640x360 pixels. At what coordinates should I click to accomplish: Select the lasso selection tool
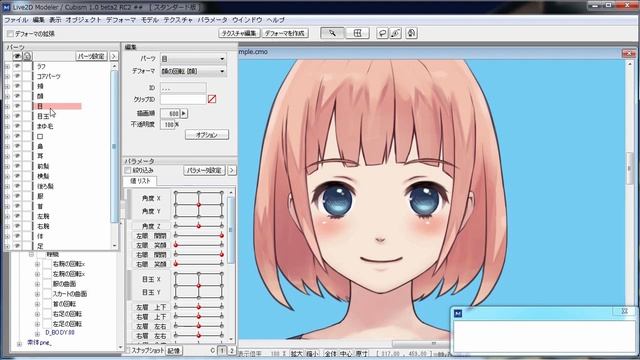coord(382,33)
